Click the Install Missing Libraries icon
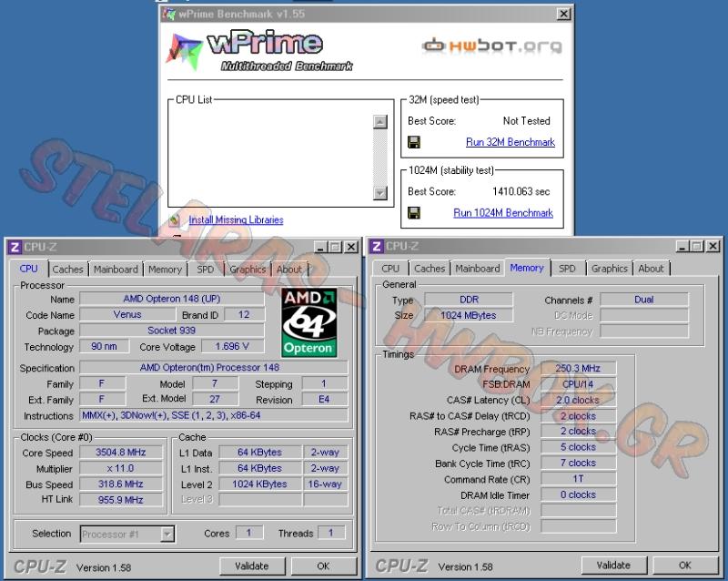Screen dimensions: 728x581 (175, 219)
